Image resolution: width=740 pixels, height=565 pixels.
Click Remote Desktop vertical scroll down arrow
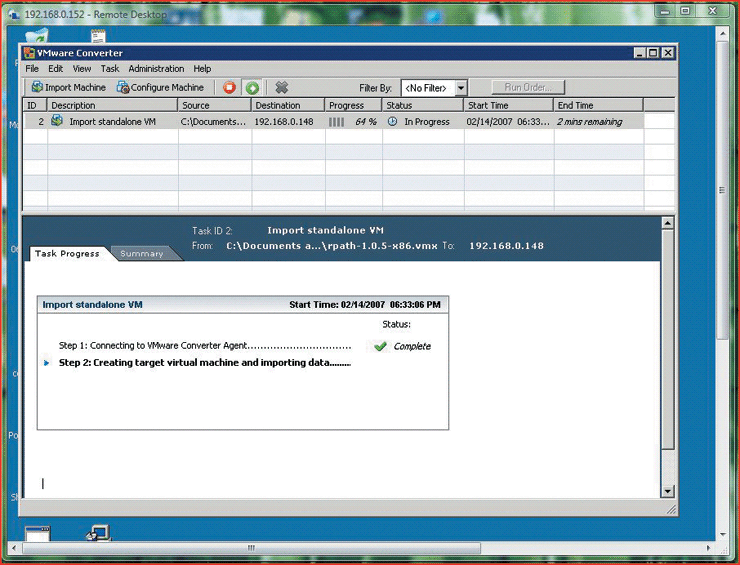722,534
